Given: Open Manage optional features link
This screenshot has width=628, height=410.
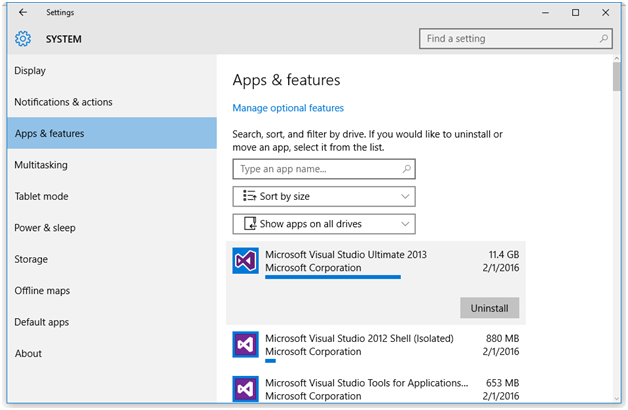Looking at the screenshot, I should (288, 108).
